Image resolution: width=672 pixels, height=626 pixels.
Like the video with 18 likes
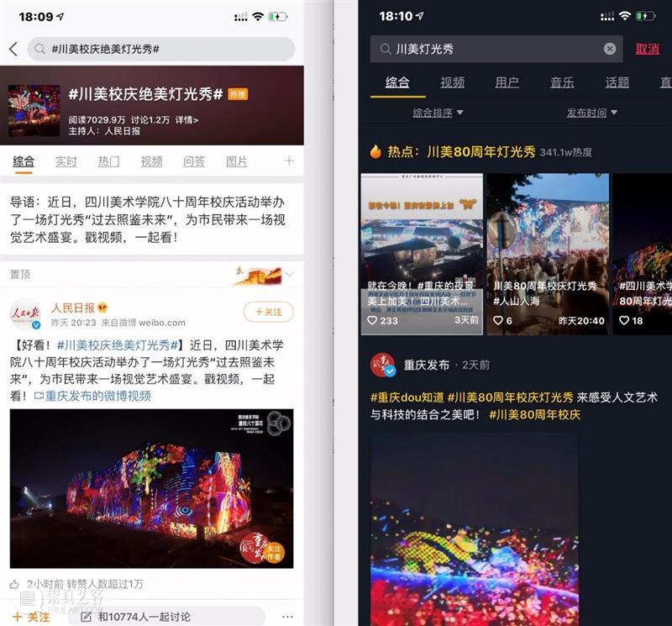tap(624, 320)
